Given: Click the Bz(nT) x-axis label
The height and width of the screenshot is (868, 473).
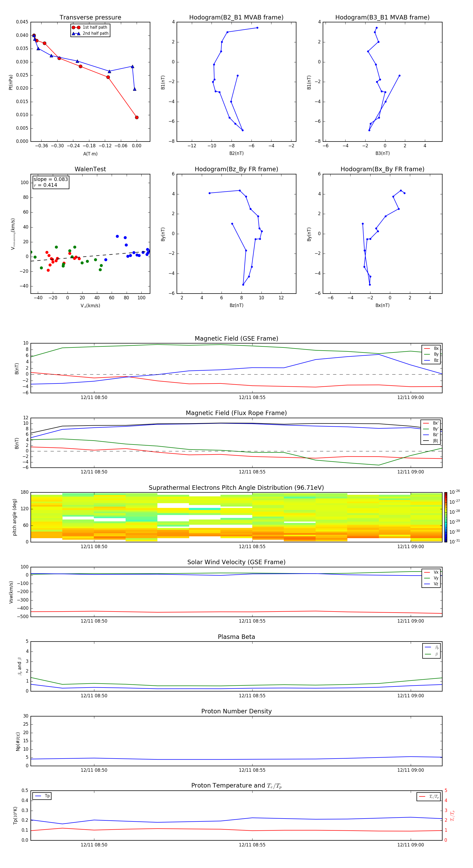Looking at the screenshot, I should point(236,305).
